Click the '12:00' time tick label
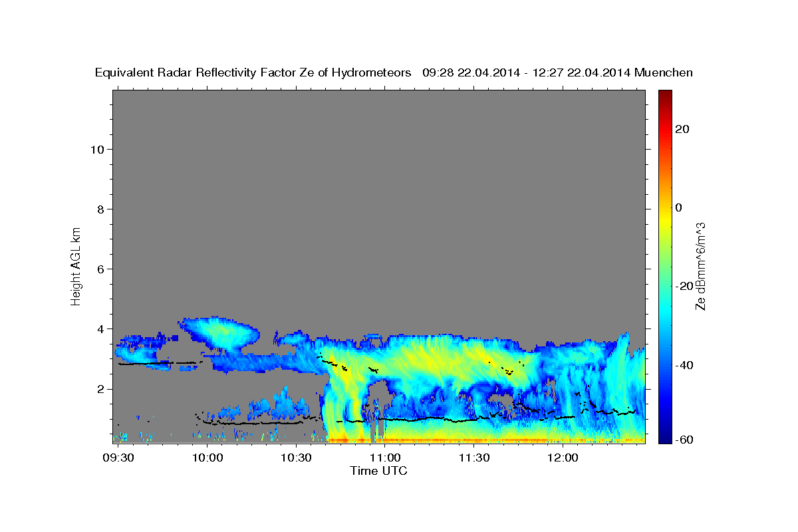The height and width of the screenshot is (532, 798). click(x=563, y=458)
